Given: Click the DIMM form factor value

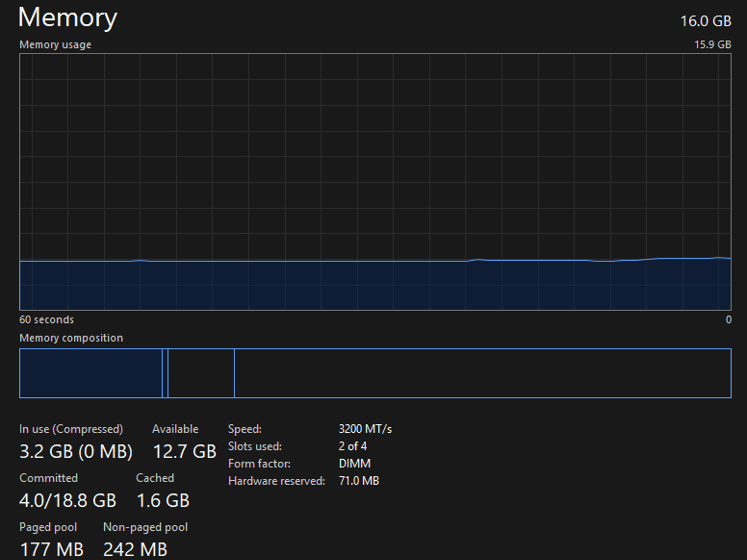Looking at the screenshot, I should tap(355, 464).
